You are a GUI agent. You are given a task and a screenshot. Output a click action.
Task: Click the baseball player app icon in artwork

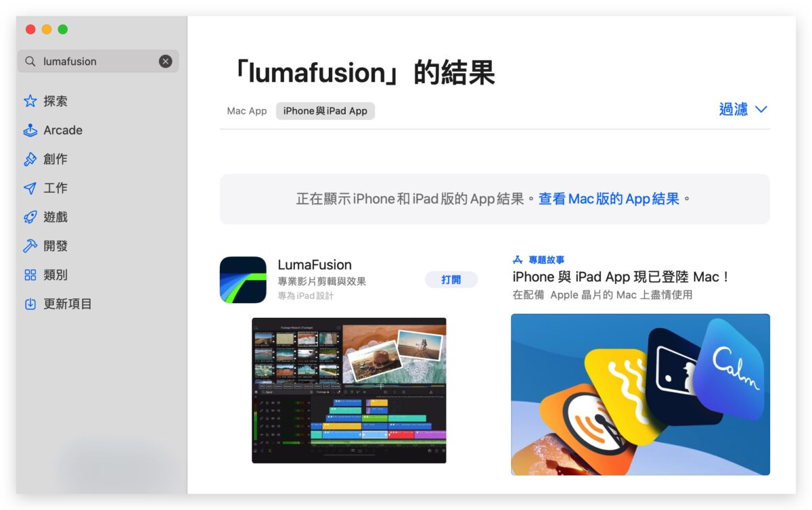(x=678, y=378)
